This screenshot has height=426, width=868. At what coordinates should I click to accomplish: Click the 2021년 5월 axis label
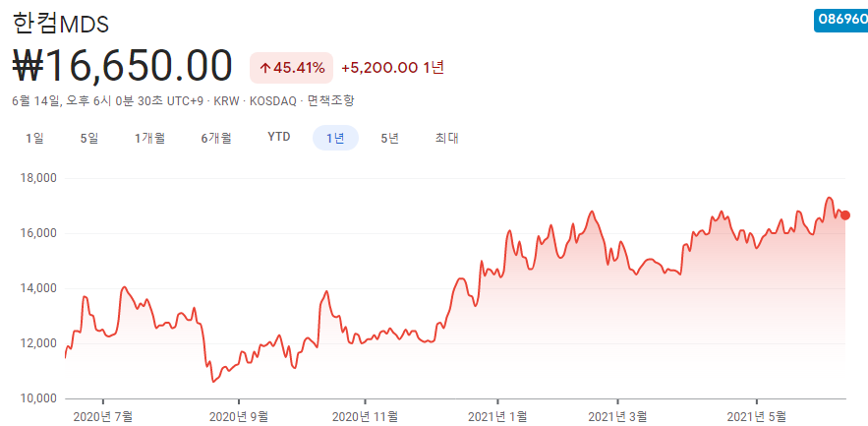click(x=757, y=416)
